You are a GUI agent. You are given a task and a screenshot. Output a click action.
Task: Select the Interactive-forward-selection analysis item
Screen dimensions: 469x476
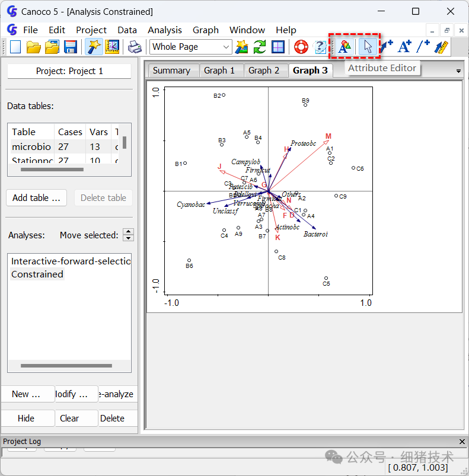click(x=71, y=261)
